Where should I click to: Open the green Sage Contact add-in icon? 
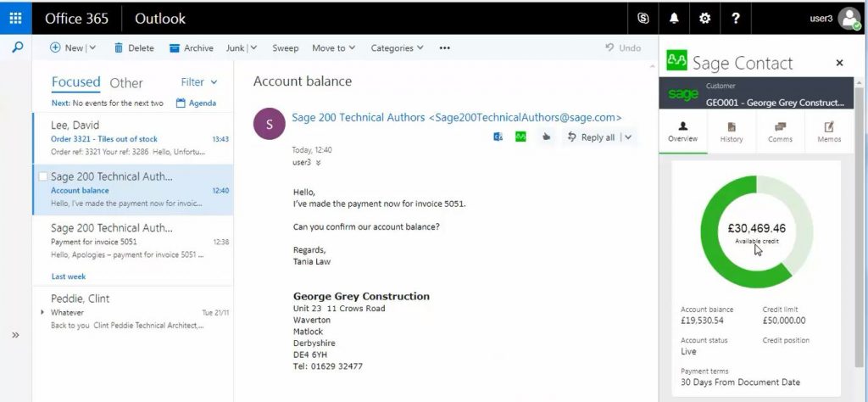point(520,137)
